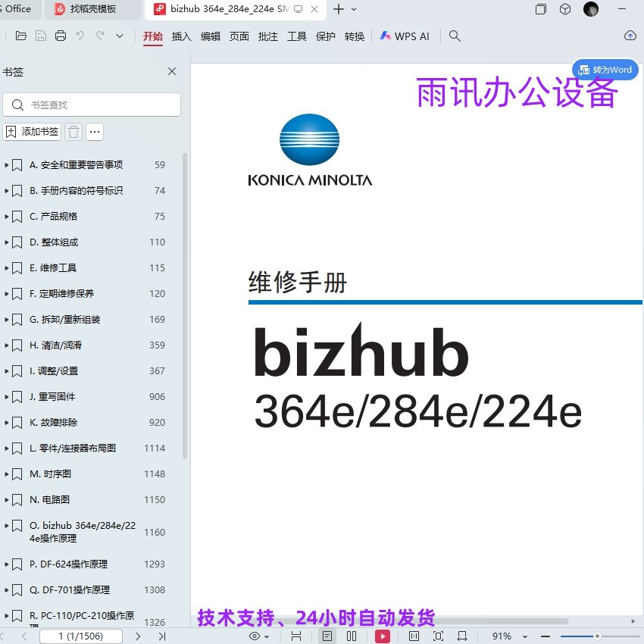Screen dimensions: 644x644
Task: Click the bookmarks panel vertical scrollbar
Action: 185,306
